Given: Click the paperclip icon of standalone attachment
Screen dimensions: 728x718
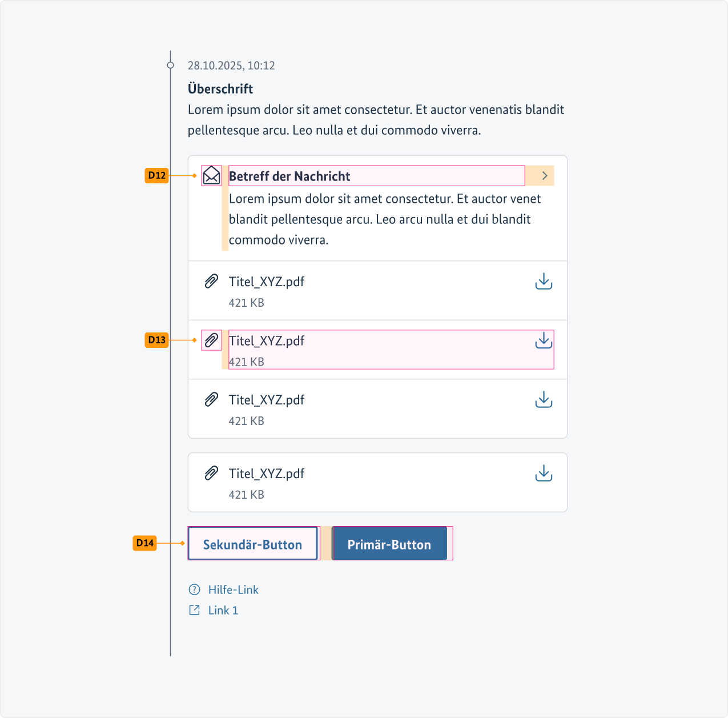Looking at the screenshot, I should coord(211,473).
